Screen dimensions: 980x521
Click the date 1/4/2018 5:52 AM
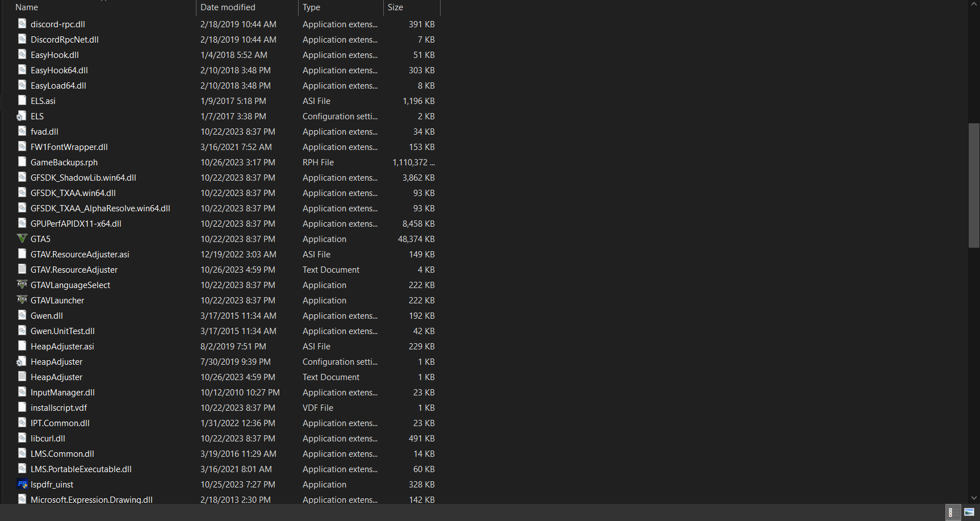coord(234,55)
